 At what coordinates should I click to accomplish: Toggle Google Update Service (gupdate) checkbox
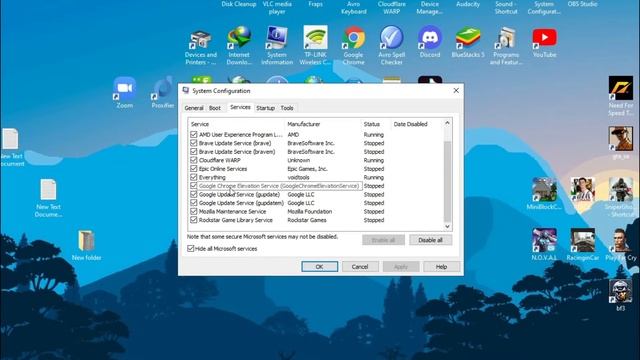pyautogui.click(x=193, y=194)
